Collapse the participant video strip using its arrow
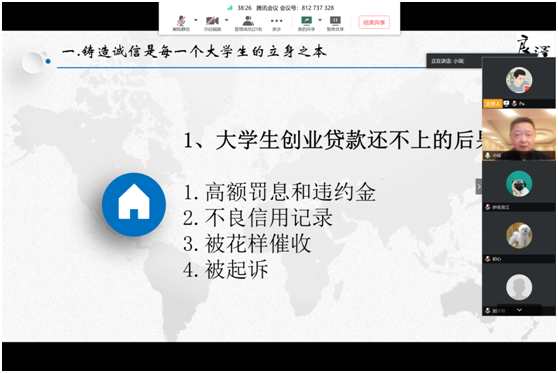Screen dimensions: 558x373 pos(479,186)
